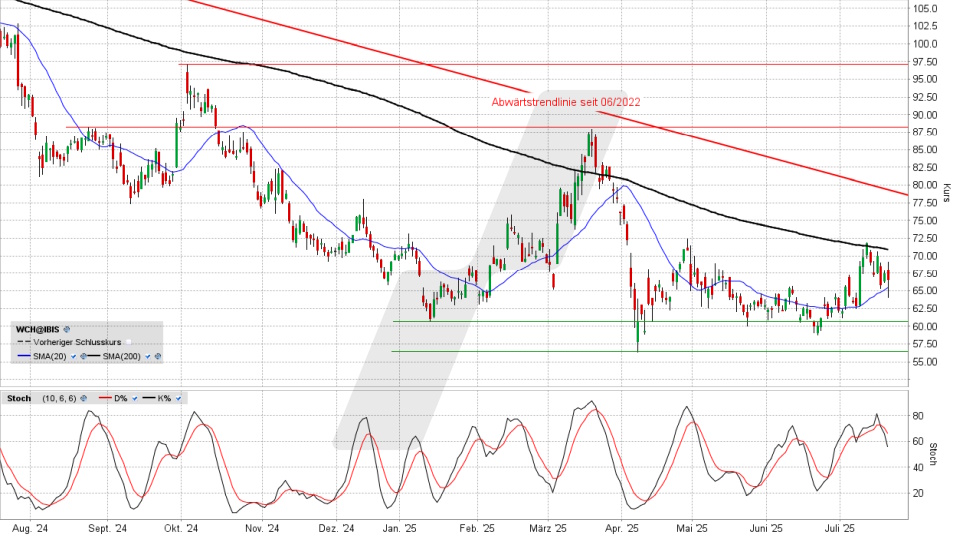Screen dimensions: 960x540
Task: Click the 80.00 price axis value
Action: (x=925, y=185)
